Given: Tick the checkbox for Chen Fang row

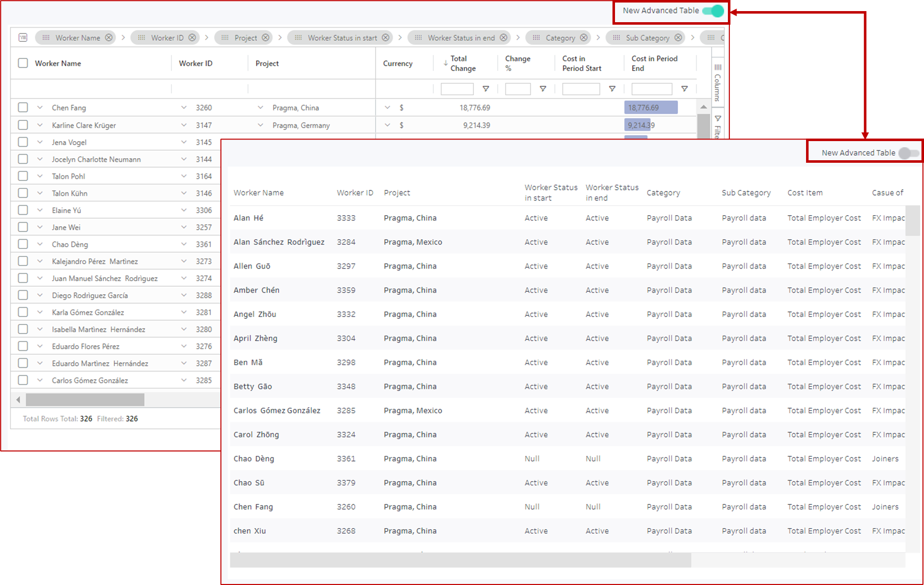Looking at the screenshot, I should point(23,108).
